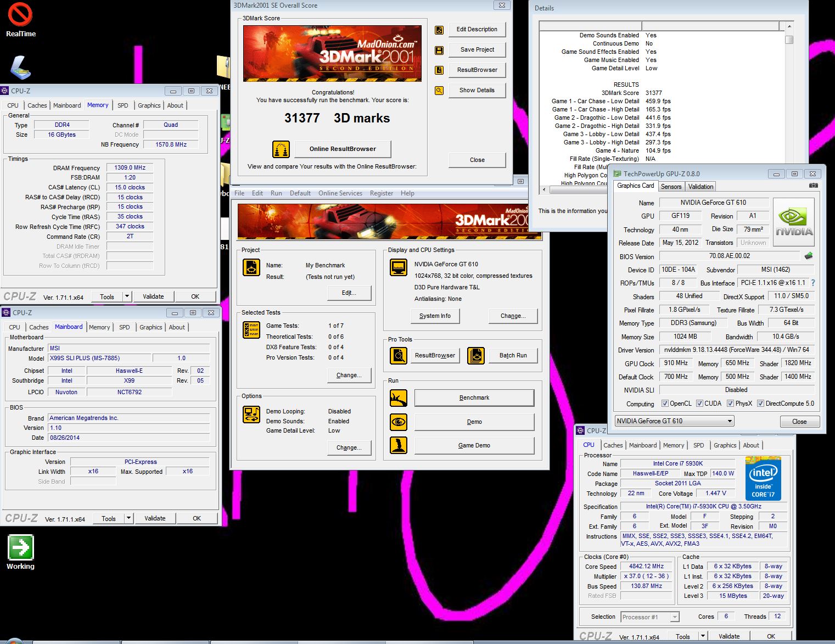Click the Bus Interface question mark
This screenshot has height=644, width=835.
pyautogui.click(x=813, y=283)
